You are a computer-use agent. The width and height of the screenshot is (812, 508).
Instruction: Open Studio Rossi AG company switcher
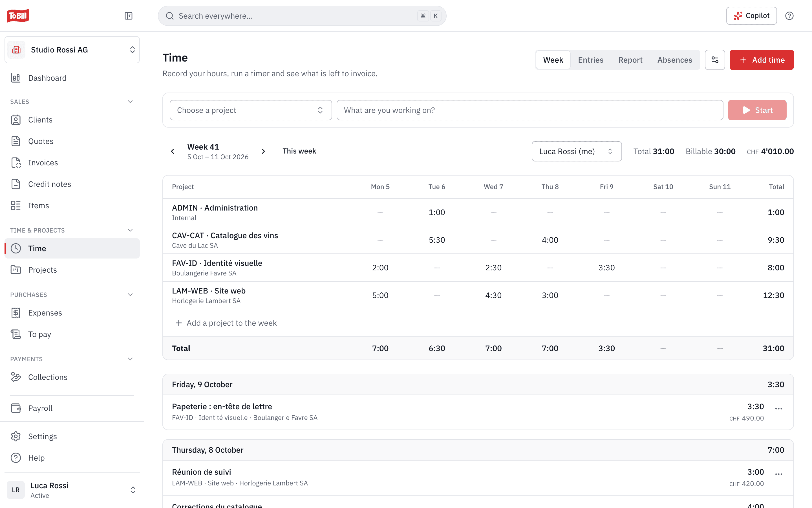72,50
